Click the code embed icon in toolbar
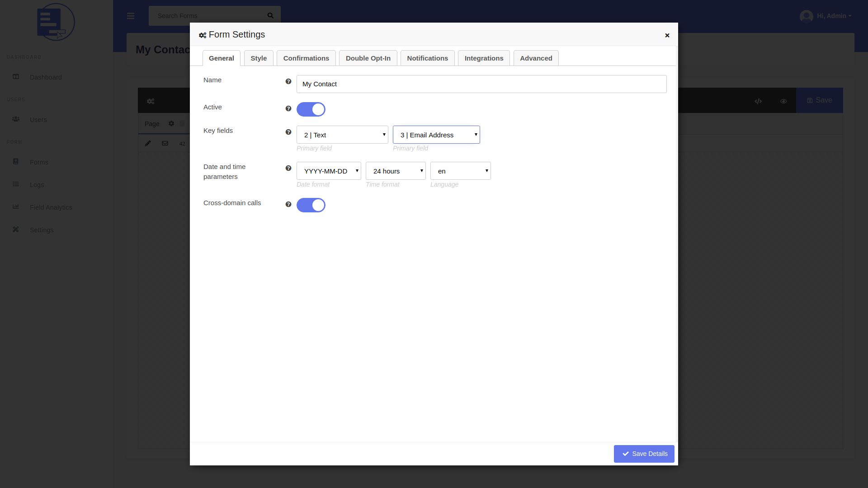This screenshot has height=488, width=868. tap(758, 101)
